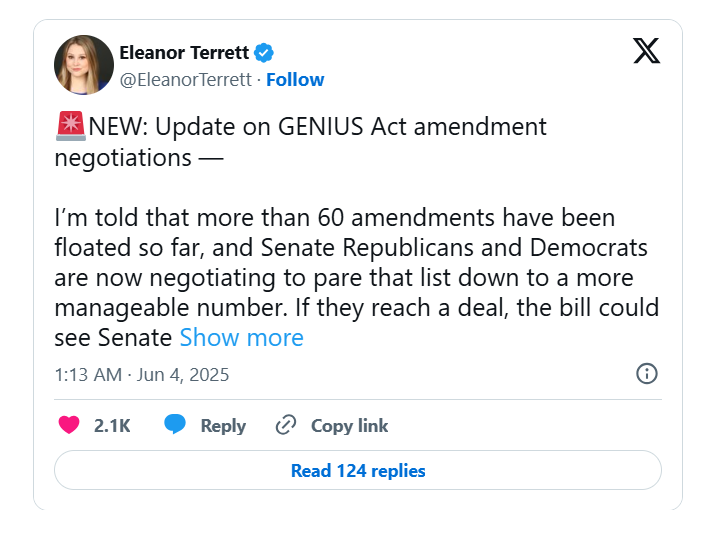Open the Read 124 replies button

click(x=358, y=470)
